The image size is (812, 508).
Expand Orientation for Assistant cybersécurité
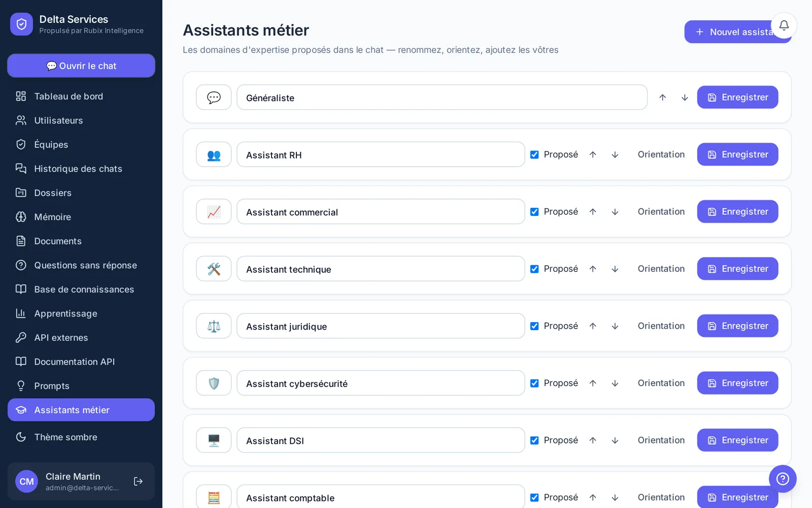point(661,383)
